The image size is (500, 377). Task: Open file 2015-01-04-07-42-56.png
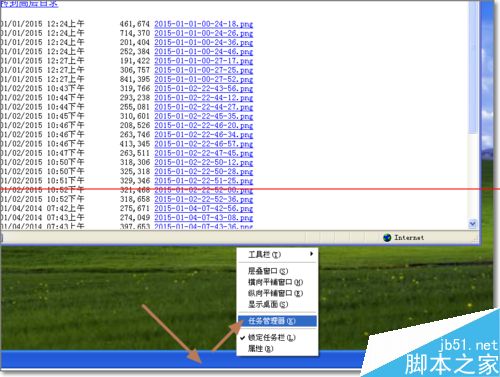203,208
